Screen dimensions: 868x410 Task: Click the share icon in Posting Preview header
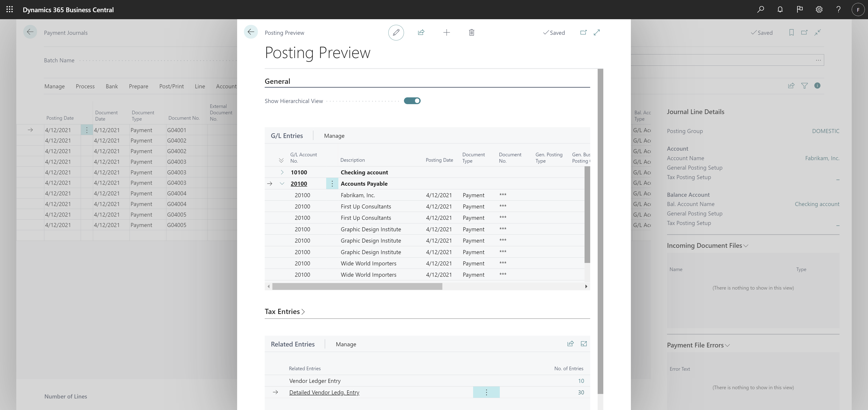(421, 33)
